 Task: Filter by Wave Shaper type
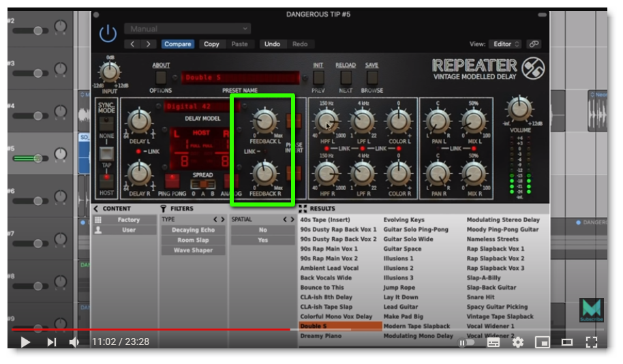click(193, 250)
